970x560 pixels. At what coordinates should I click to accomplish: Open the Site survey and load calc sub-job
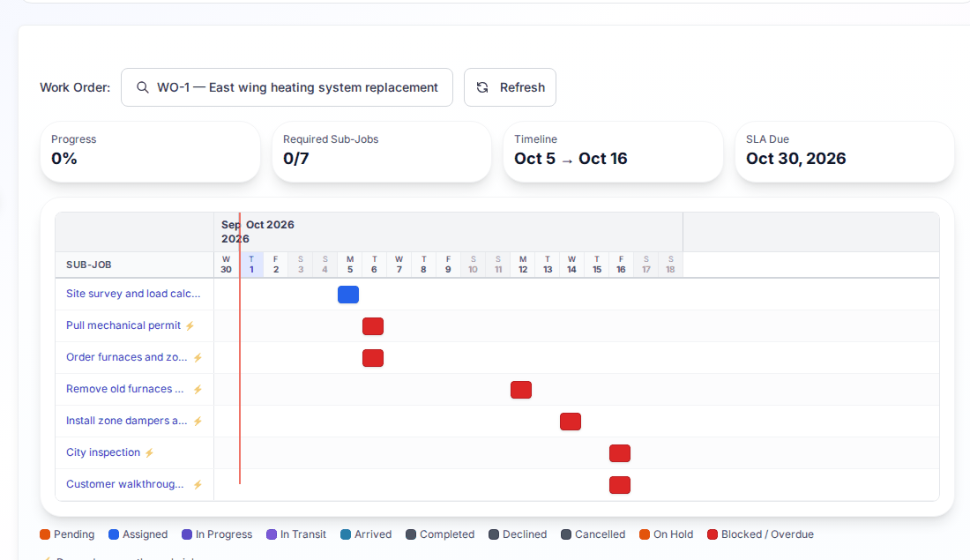coord(133,294)
